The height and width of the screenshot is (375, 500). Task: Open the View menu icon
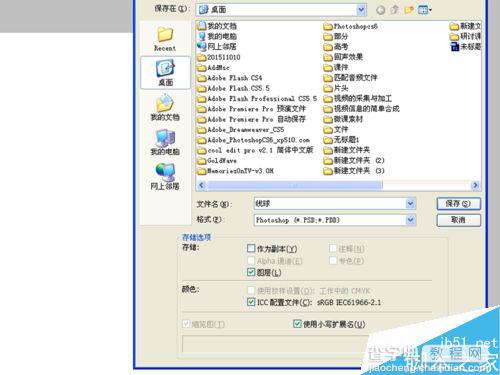(425, 10)
